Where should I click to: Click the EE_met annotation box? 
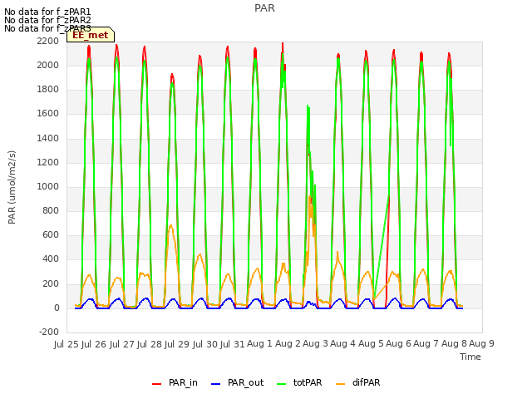tap(91, 35)
